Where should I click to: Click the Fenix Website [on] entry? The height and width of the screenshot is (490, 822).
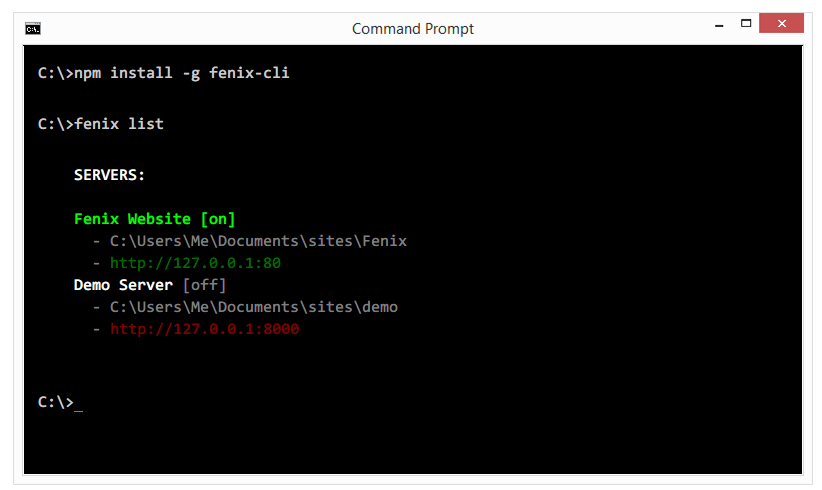[x=155, y=219]
